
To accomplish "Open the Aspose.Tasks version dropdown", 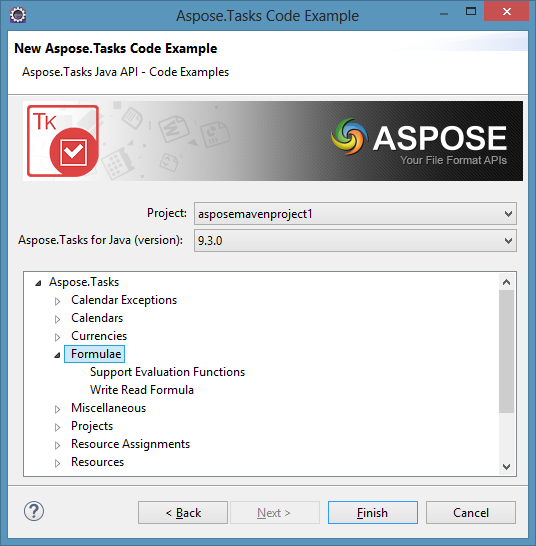I will click(355, 241).
